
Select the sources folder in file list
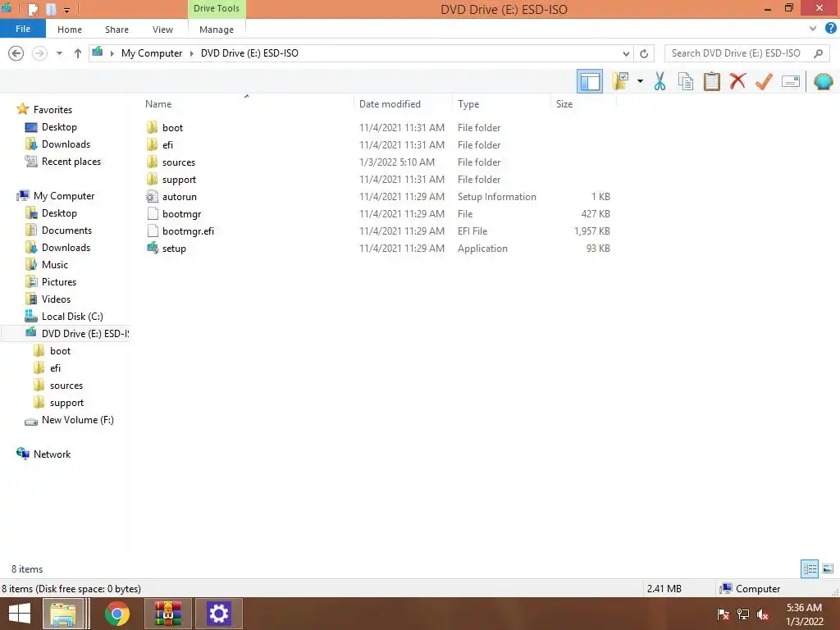pyautogui.click(x=178, y=162)
